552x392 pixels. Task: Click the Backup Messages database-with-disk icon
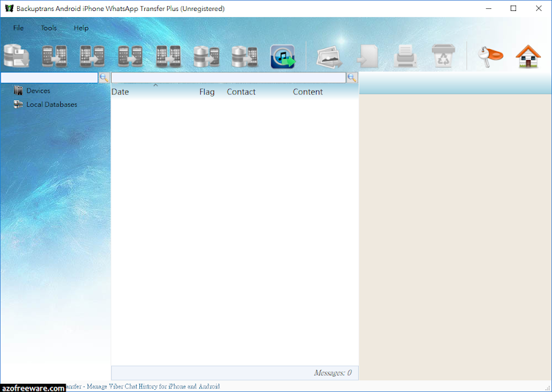coord(17,56)
